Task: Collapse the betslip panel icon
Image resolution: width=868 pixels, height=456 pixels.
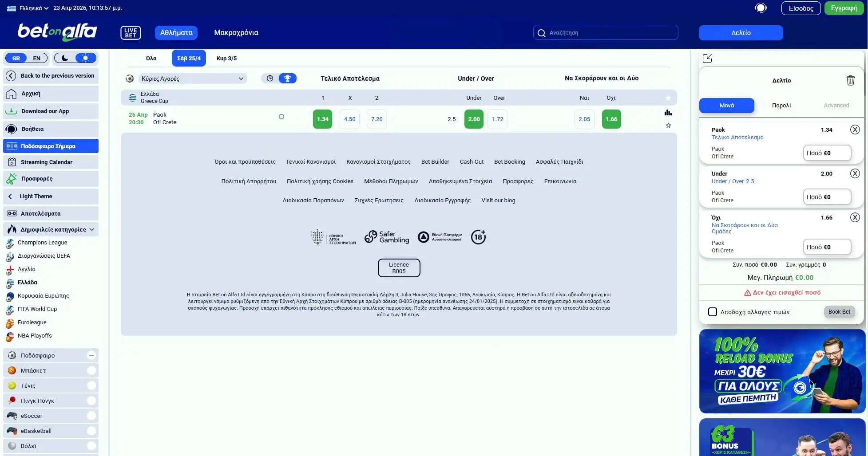Action: coord(707,58)
